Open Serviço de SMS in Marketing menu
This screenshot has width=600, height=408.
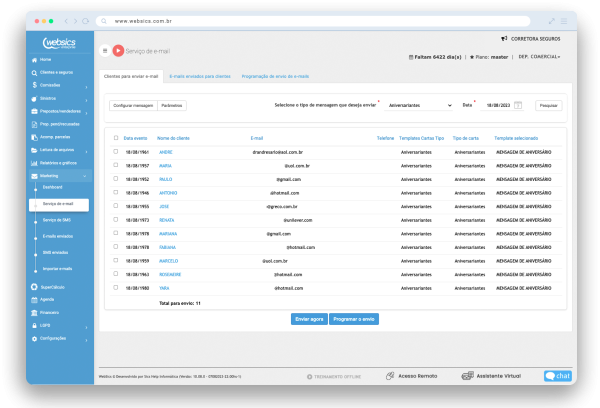57,220
